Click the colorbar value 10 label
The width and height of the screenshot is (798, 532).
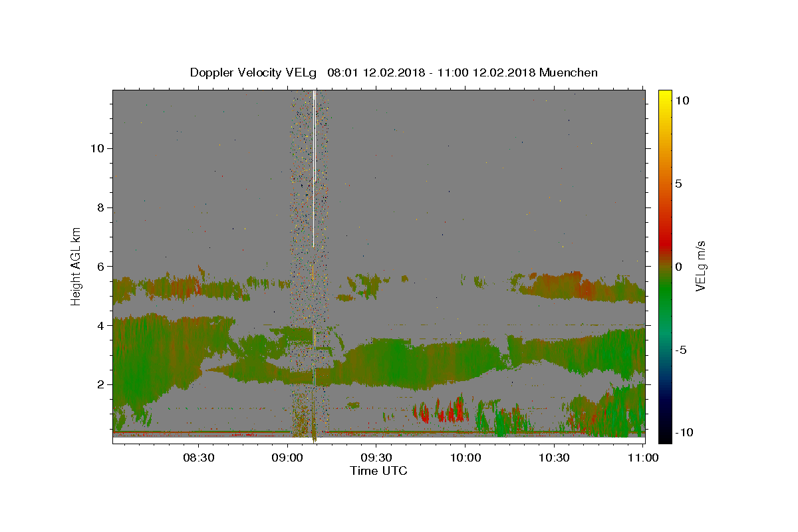[682, 100]
